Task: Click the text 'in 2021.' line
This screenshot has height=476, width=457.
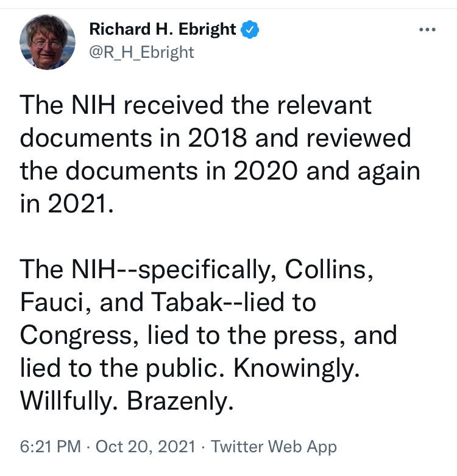Action: click(x=67, y=204)
